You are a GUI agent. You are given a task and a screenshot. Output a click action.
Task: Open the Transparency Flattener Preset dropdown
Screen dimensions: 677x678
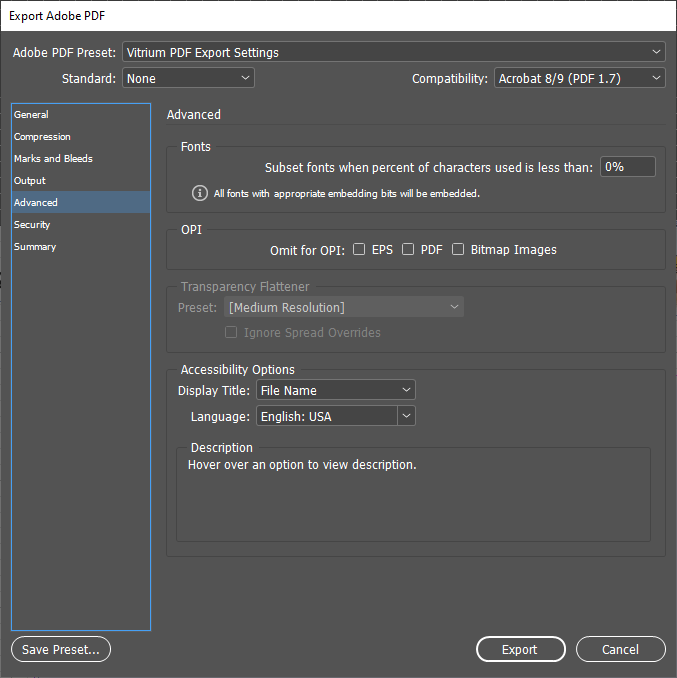[x=344, y=307]
